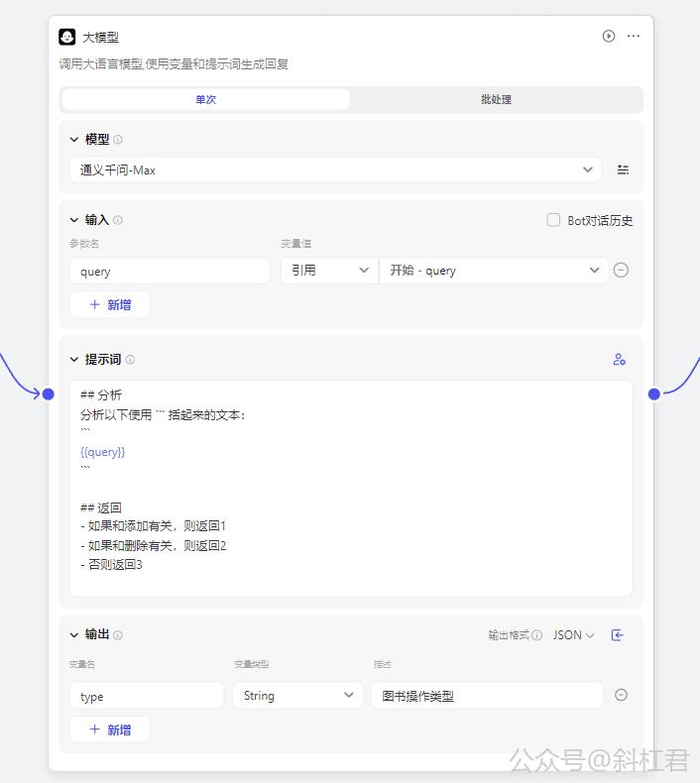
Task: Click the prompt line 否则返回3
Action: coord(111,565)
